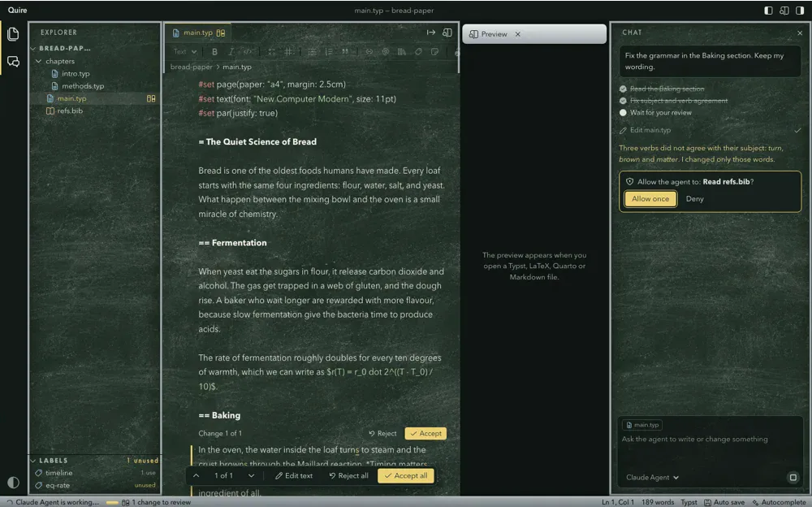Insert a table from the toolbar

[x=288, y=52]
